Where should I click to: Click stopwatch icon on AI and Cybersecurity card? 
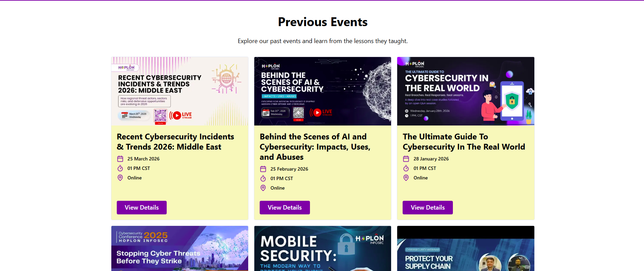click(263, 178)
